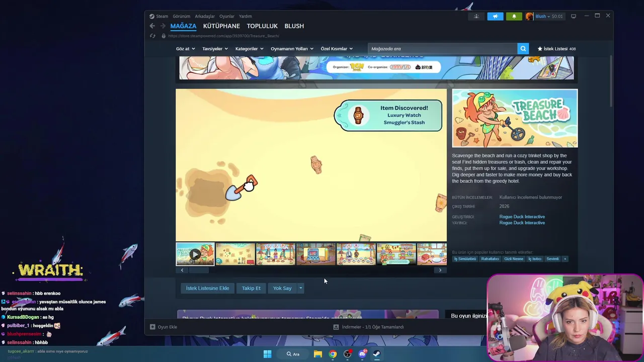Screen dimensions: 644x362
Task: Expand the Özel Kısımlar dropdown
Action: [337, 49]
